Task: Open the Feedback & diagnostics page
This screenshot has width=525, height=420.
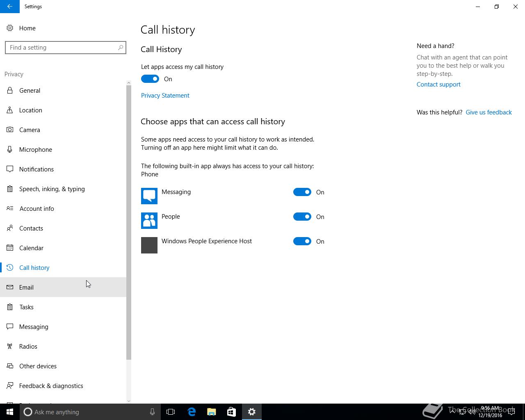Action: click(x=63, y=386)
